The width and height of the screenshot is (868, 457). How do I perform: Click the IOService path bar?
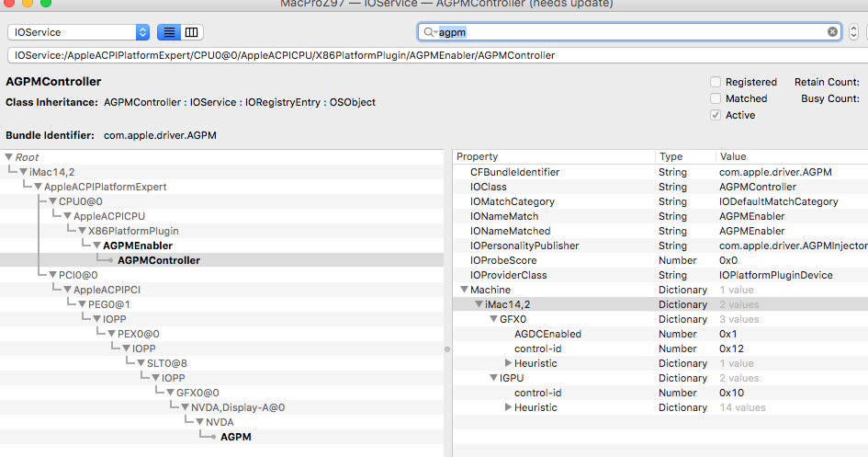click(437, 55)
